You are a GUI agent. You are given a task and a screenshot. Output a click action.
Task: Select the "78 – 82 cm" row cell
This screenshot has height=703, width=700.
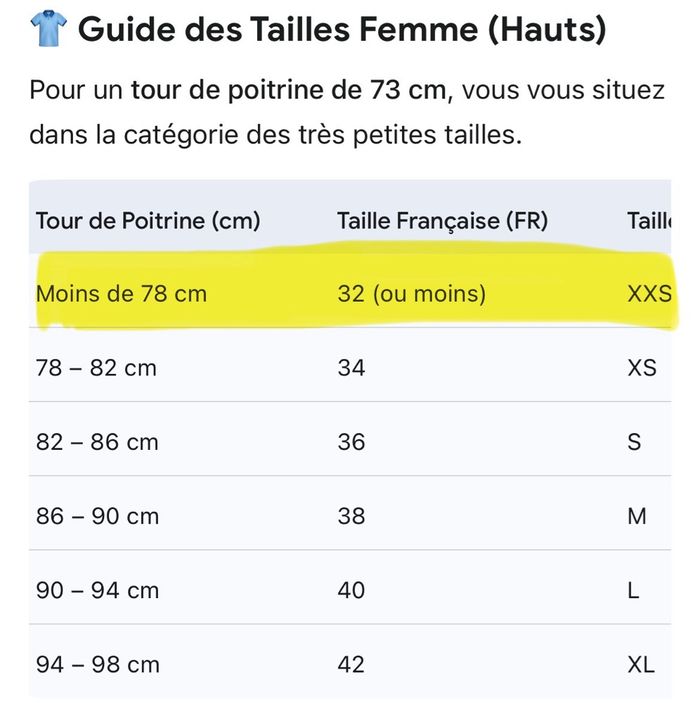point(96,368)
